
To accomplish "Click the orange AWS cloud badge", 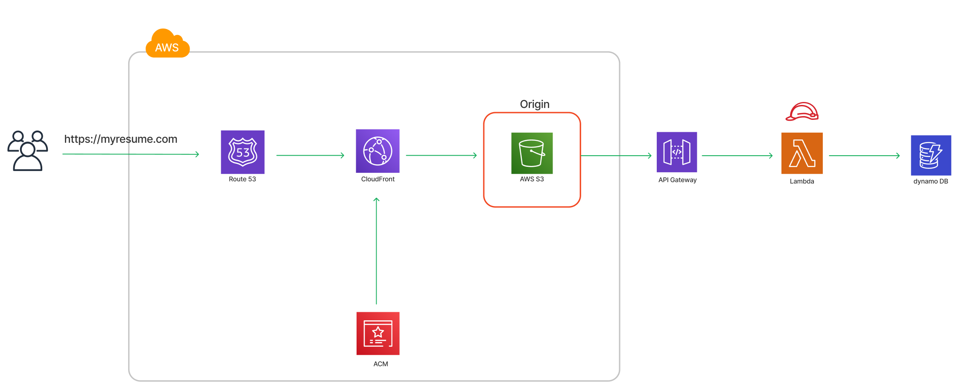I will (167, 44).
